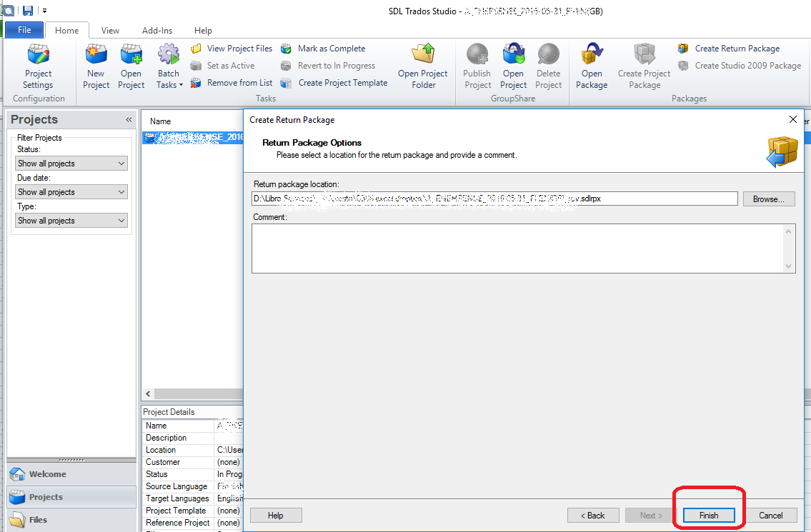Switch to the Add-Ins ribbon tab
This screenshot has height=532, width=811.
click(157, 31)
